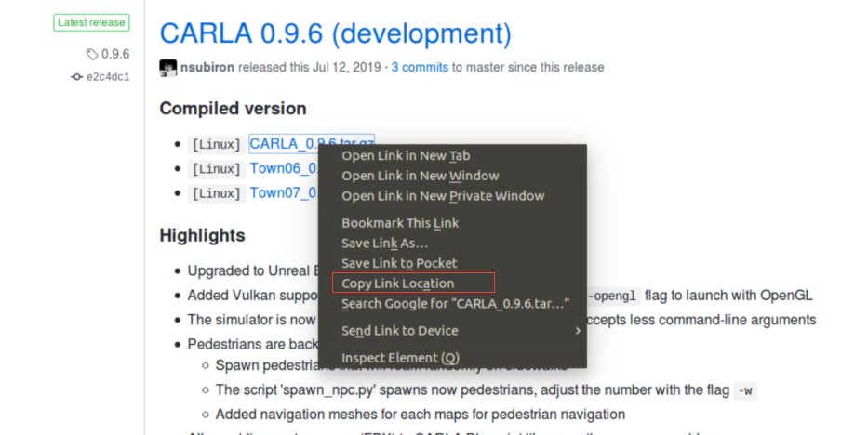Viewport: 868px width, 435px height.
Task: Click the Latest release badge
Action: (91, 22)
